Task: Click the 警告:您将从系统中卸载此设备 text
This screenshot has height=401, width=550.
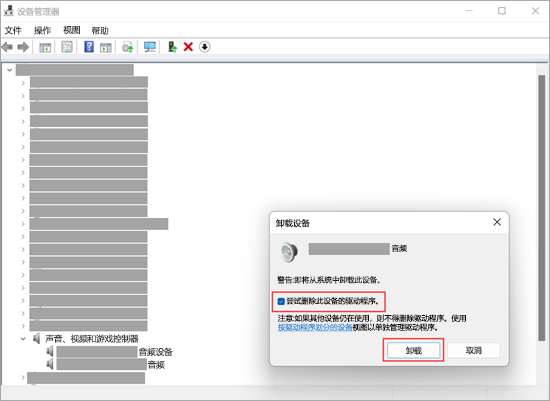Action: pyautogui.click(x=329, y=280)
